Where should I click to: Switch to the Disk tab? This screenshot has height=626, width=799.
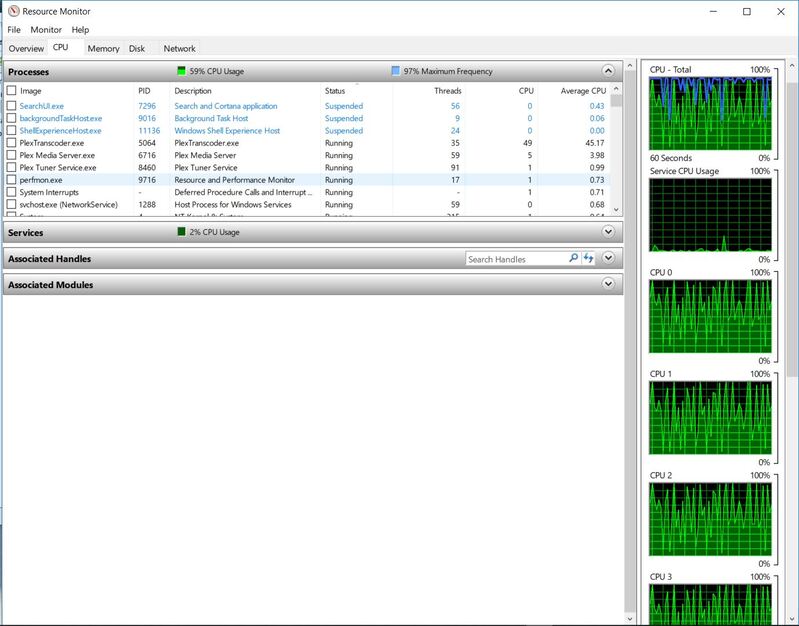137,48
